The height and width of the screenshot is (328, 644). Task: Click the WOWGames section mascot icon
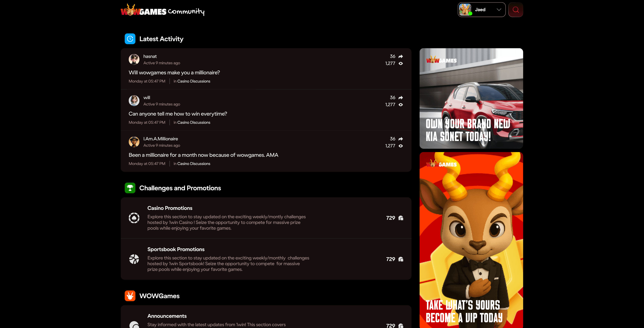pyautogui.click(x=130, y=296)
